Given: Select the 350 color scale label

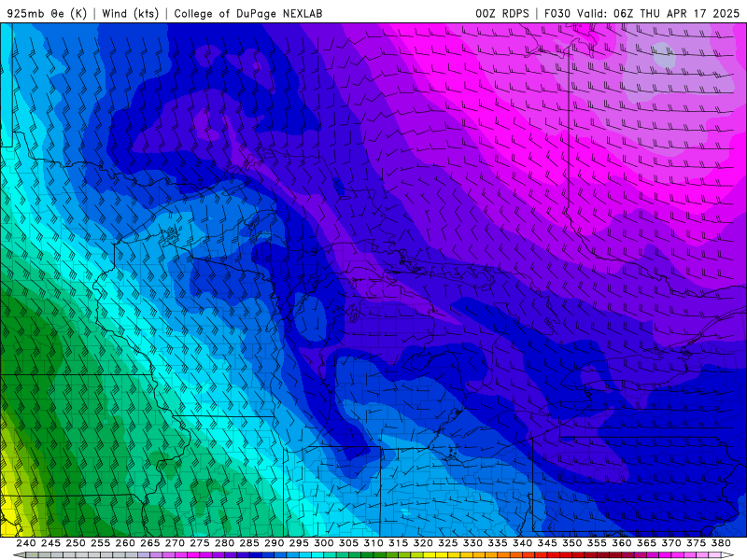Looking at the screenshot, I should click(571, 543).
